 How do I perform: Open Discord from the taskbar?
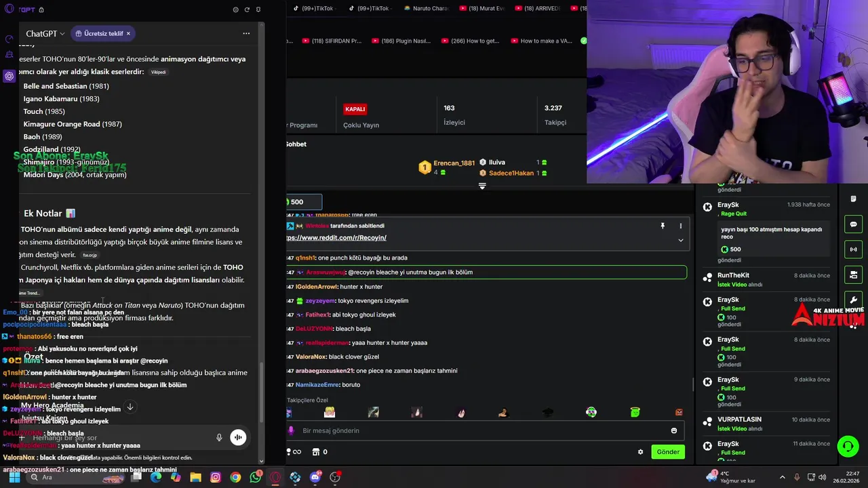click(x=315, y=477)
